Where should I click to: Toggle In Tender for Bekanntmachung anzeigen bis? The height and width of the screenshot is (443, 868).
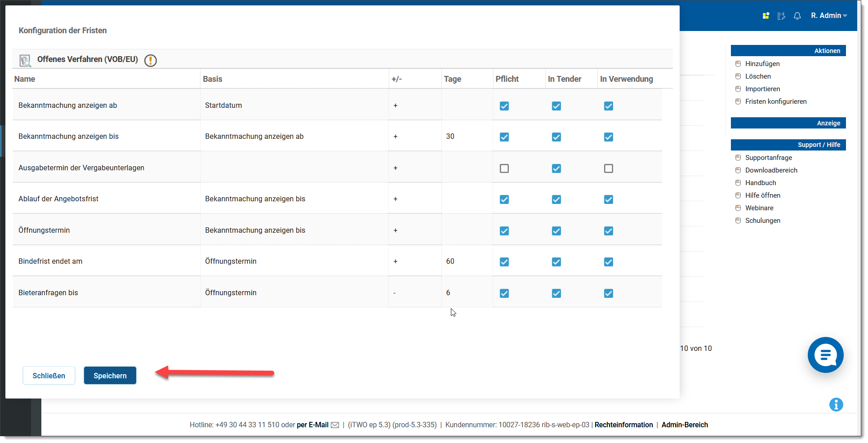(x=556, y=137)
